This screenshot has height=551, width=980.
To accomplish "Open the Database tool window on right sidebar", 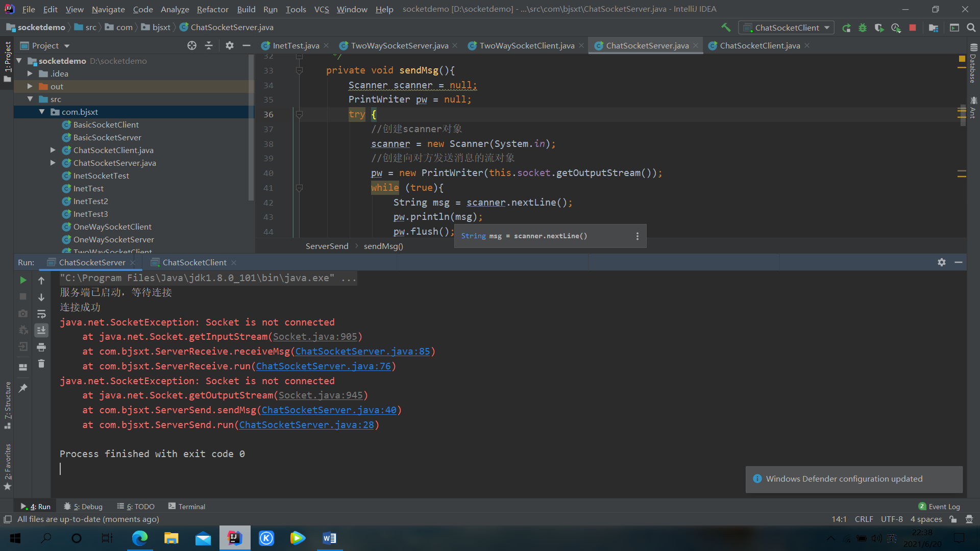I will (973, 64).
